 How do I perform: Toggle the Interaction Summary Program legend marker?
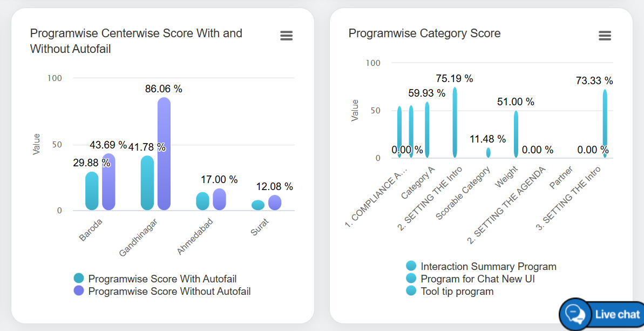click(x=411, y=266)
